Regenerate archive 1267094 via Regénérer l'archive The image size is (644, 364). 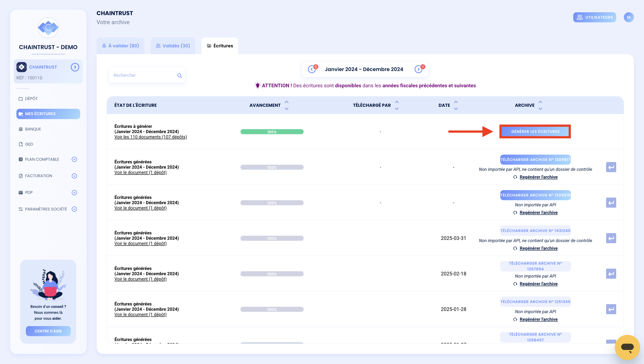[x=538, y=284]
